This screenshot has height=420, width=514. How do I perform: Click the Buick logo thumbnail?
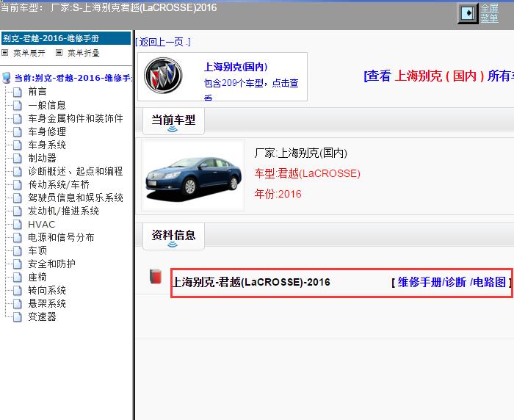pyautogui.click(x=163, y=76)
